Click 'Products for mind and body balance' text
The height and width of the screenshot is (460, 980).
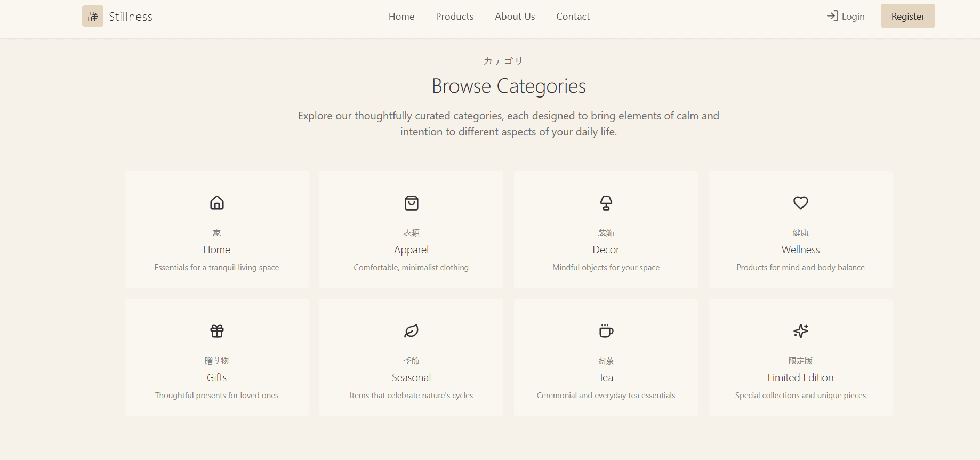[x=801, y=268]
